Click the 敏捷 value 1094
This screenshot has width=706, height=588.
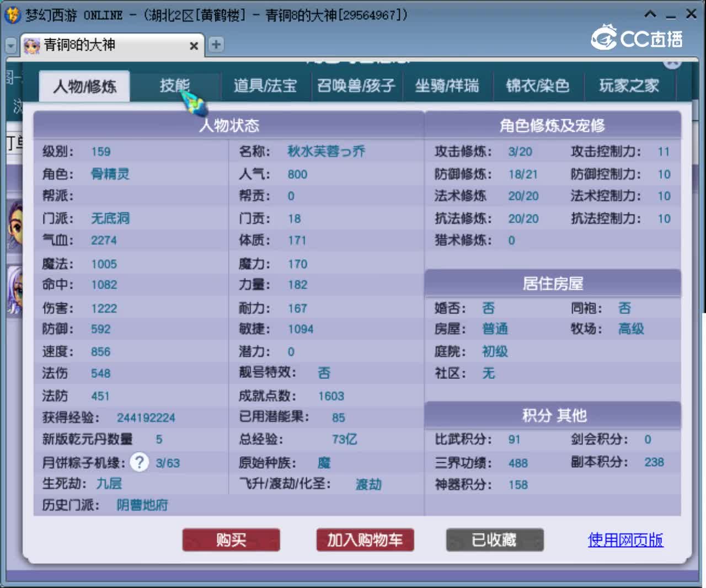click(x=301, y=329)
